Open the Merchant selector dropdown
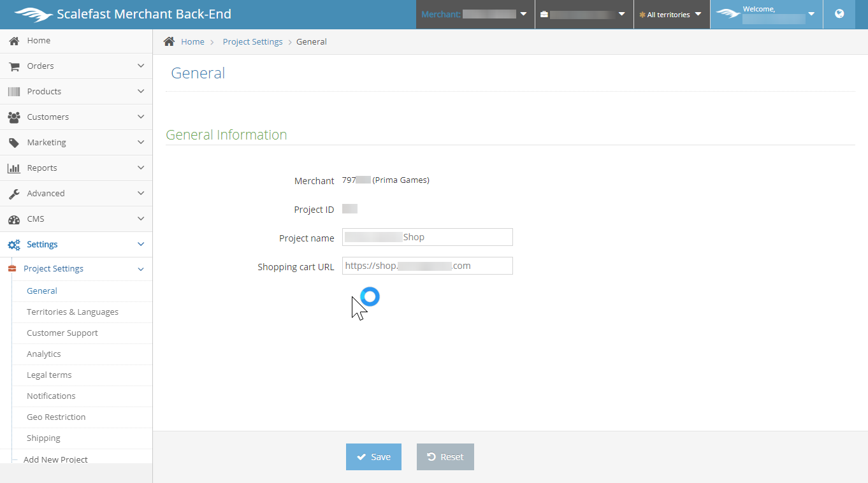This screenshot has width=868, height=483. tap(474, 14)
